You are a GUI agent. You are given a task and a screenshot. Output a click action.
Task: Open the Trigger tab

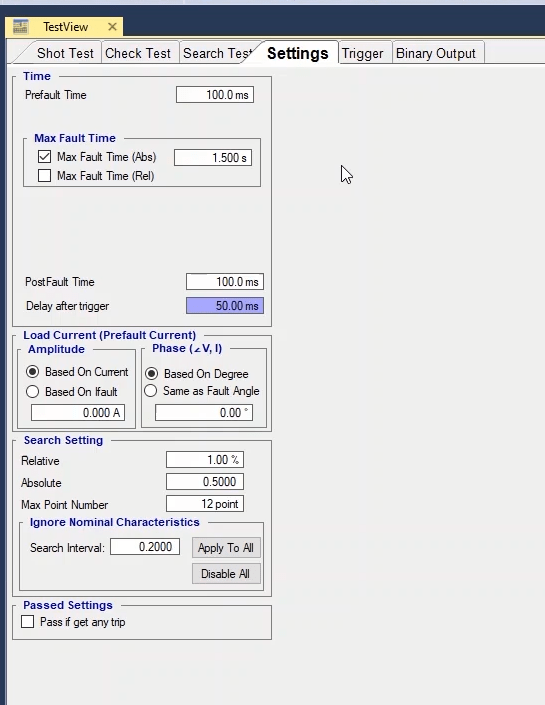362,53
